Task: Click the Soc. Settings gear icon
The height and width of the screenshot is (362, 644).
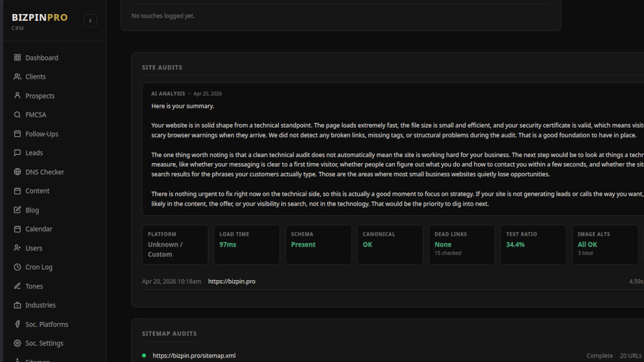Action: [x=17, y=343]
